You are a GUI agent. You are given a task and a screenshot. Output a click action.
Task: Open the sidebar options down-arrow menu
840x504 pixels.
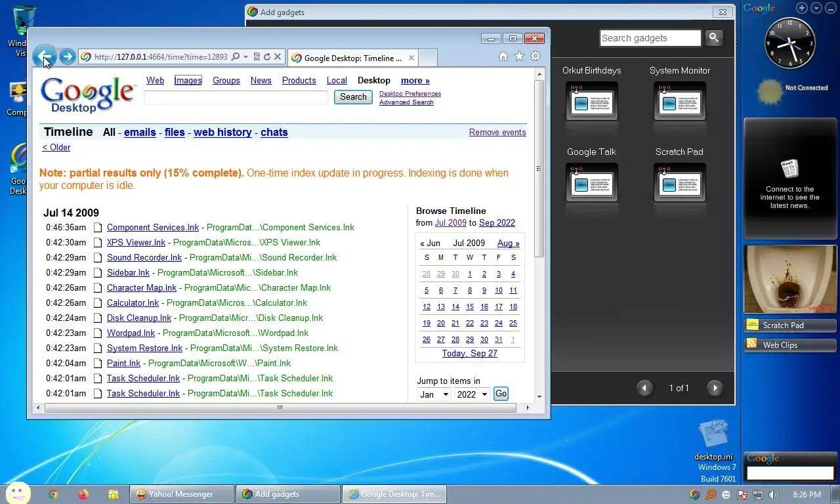[816, 8]
